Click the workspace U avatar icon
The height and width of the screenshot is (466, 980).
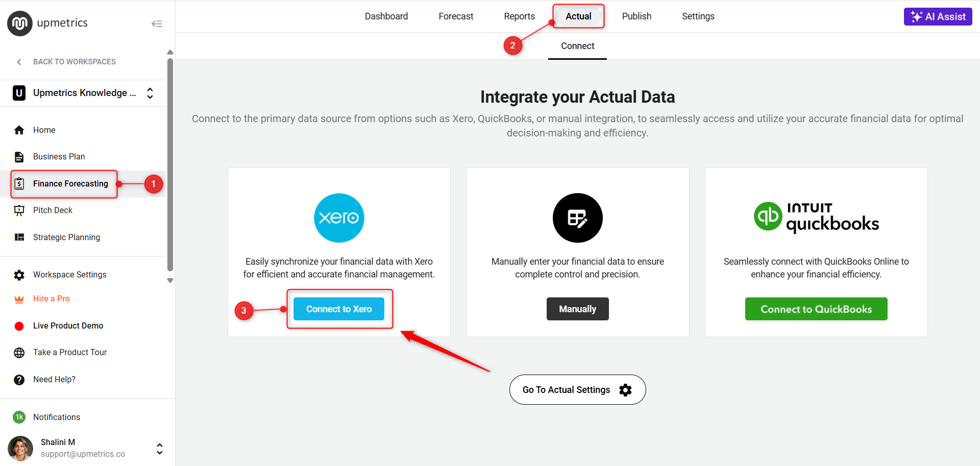coord(19,93)
